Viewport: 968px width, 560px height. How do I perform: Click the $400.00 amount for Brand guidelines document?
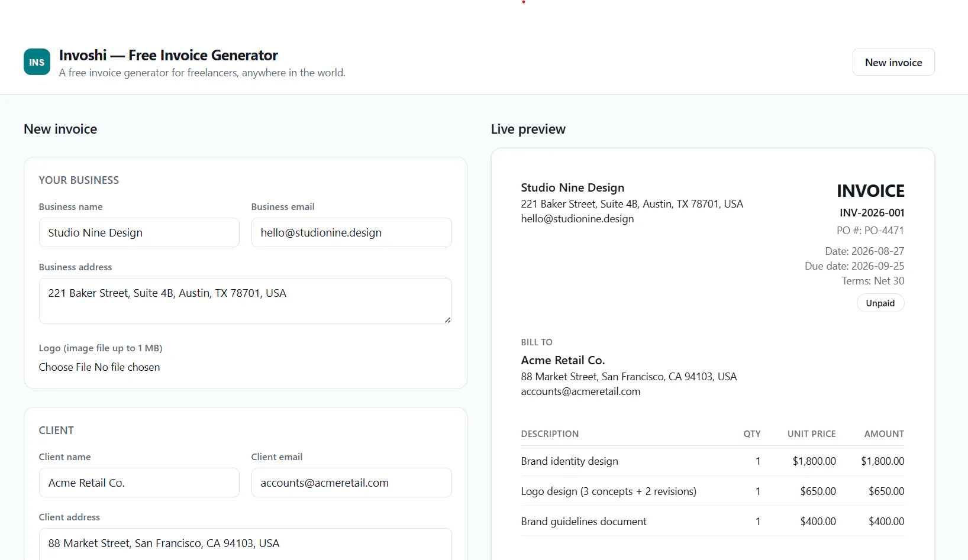886,522
